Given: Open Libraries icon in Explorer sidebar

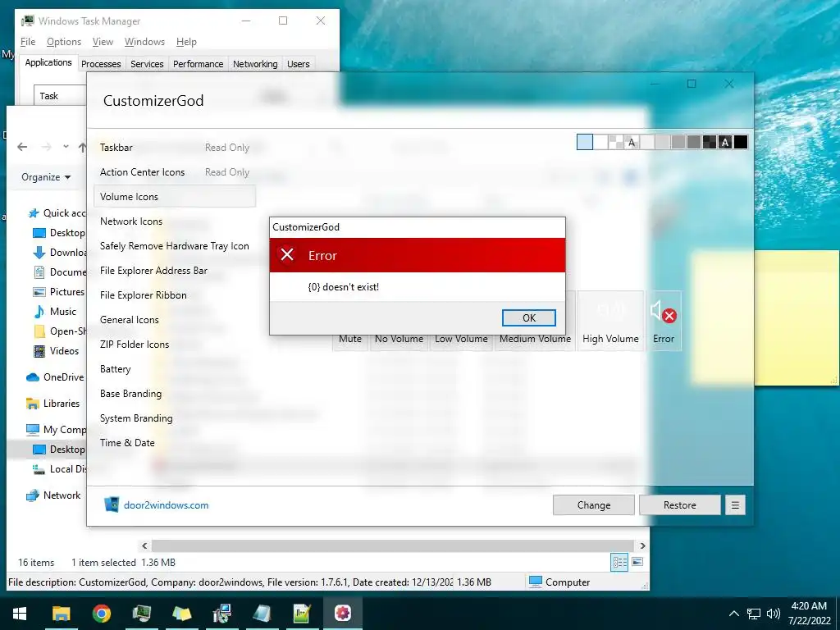Looking at the screenshot, I should point(33,404).
